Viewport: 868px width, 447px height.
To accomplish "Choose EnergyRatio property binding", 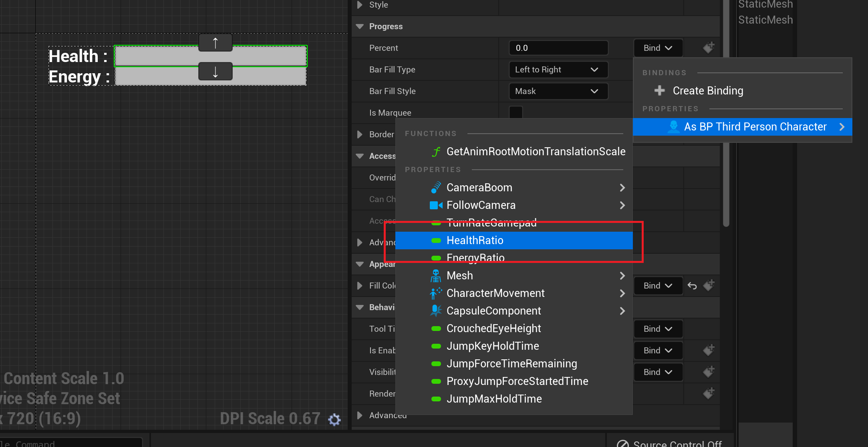I will point(475,258).
